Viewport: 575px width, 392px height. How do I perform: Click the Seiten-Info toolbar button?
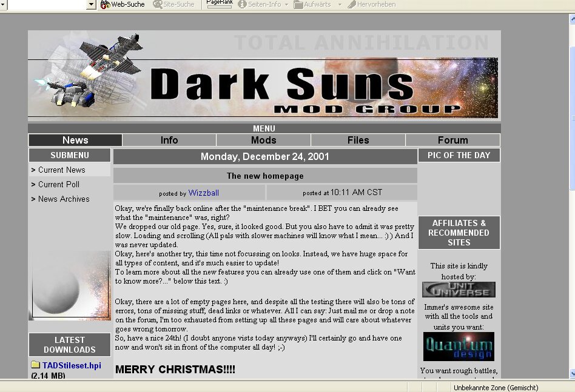click(259, 4)
